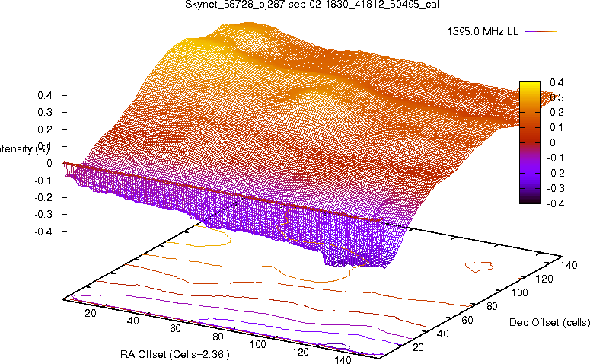Select tick 60 on the Dec Offset axis

[x=467, y=320]
